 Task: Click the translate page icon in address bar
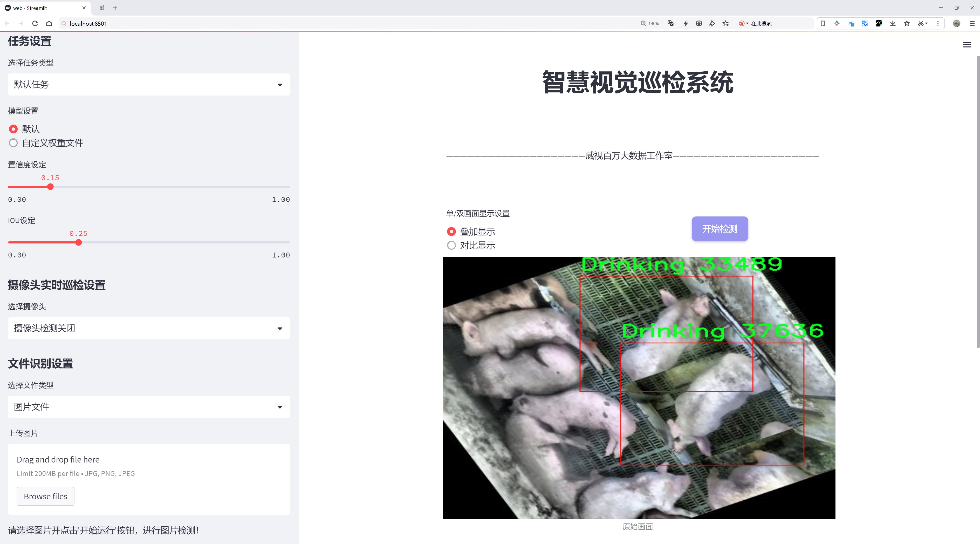click(x=671, y=23)
